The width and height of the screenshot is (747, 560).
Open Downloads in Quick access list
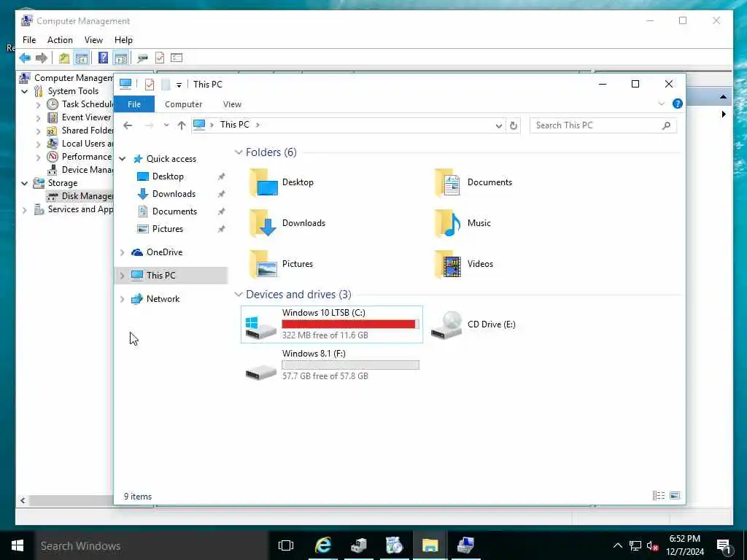pos(174,194)
